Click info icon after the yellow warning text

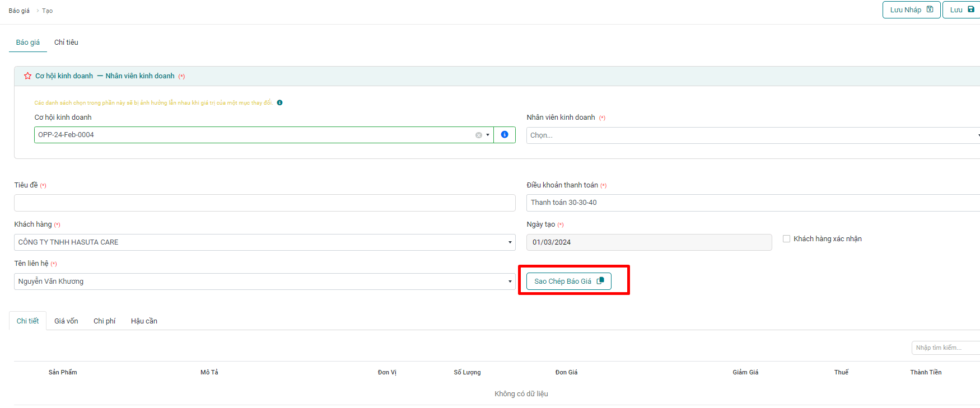click(279, 103)
